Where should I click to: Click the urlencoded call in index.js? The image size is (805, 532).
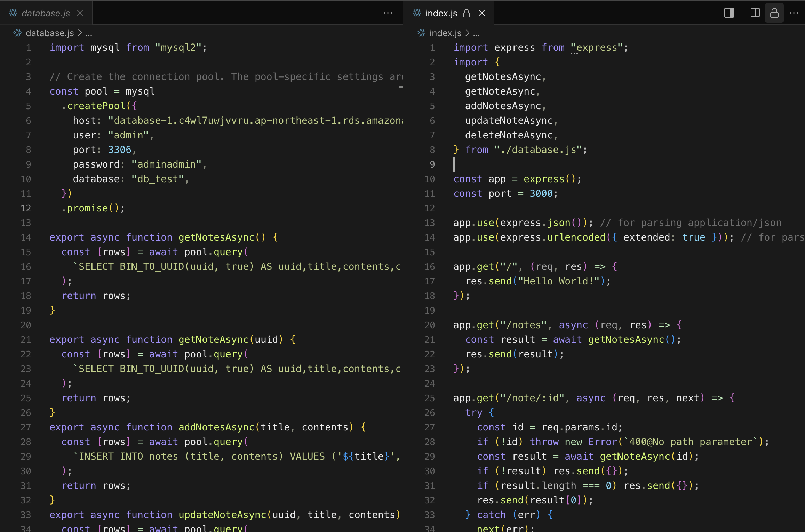(576, 237)
